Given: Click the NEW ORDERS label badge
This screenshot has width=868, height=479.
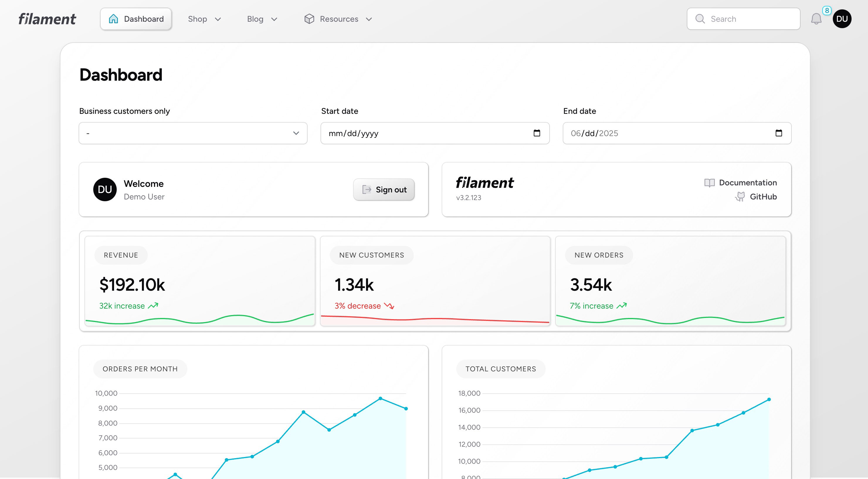Looking at the screenshot, I should pos(599,255).
